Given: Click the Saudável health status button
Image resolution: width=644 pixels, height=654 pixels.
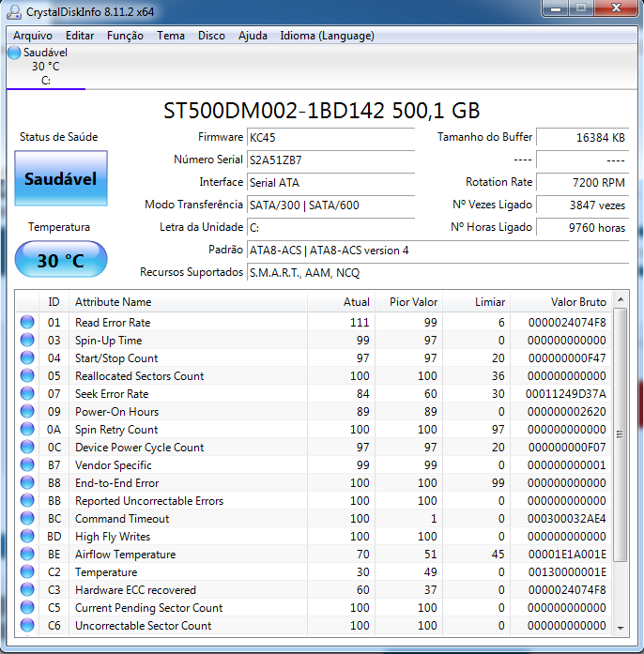Looking at the screenshot, I should tap(61, 178).
